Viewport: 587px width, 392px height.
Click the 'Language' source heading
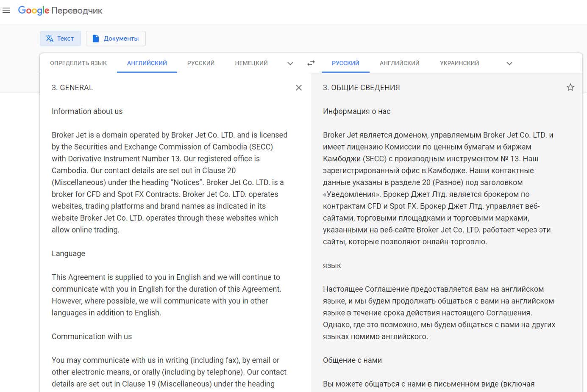coord(68,254)
